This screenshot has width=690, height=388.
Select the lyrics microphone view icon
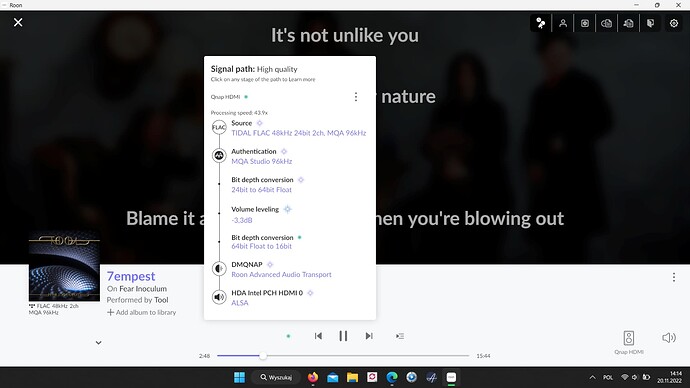pyautogui.click(x=541, y=23)
